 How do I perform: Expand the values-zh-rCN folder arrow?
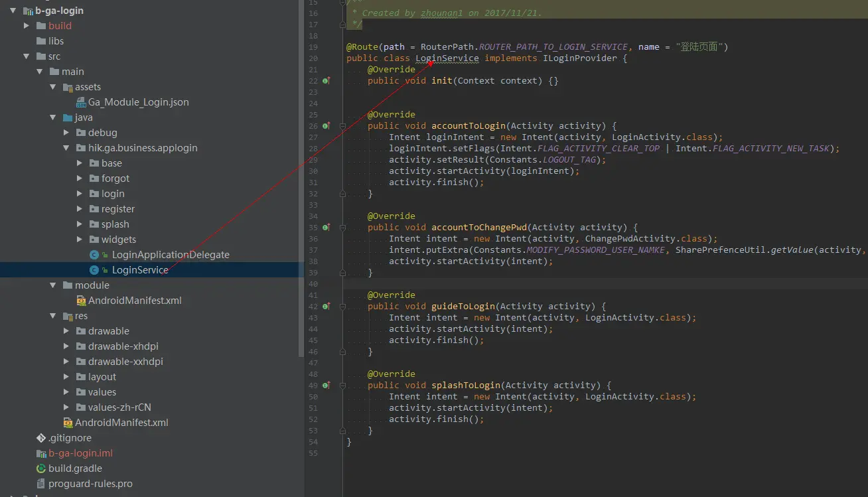coord(66,407)
